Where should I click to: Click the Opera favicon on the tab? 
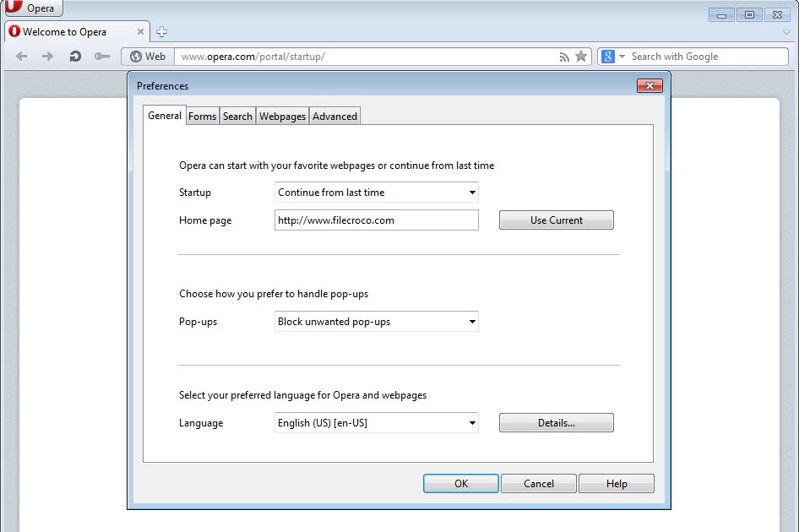14,31
